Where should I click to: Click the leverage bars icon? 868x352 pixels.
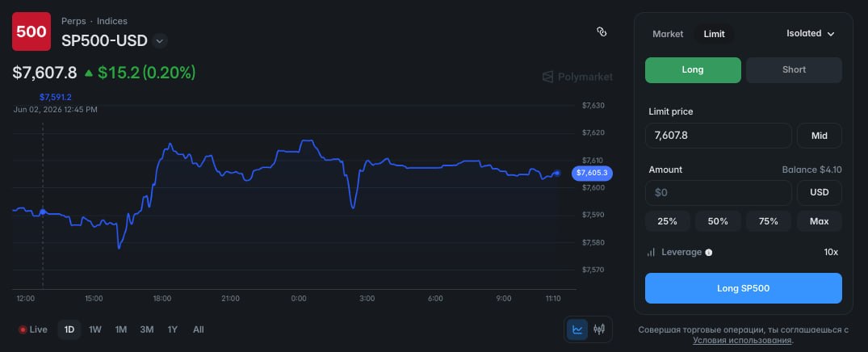tap(651, 253)
